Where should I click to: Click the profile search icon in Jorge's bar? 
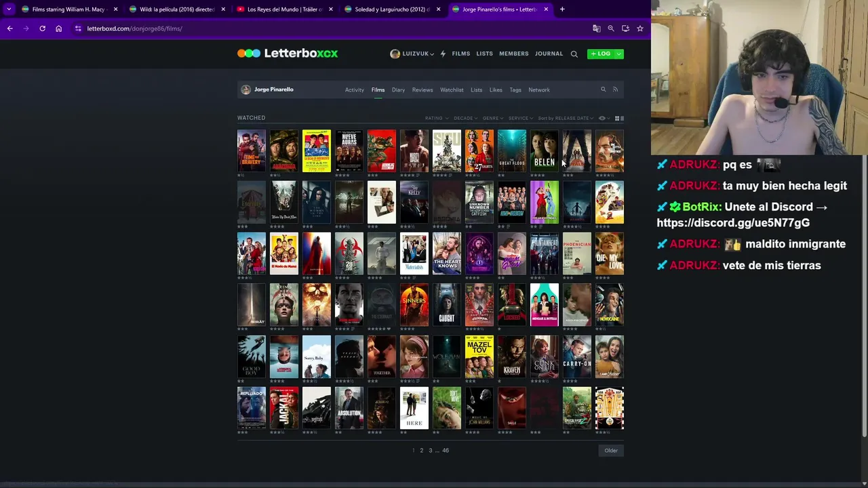coord(603,89)
